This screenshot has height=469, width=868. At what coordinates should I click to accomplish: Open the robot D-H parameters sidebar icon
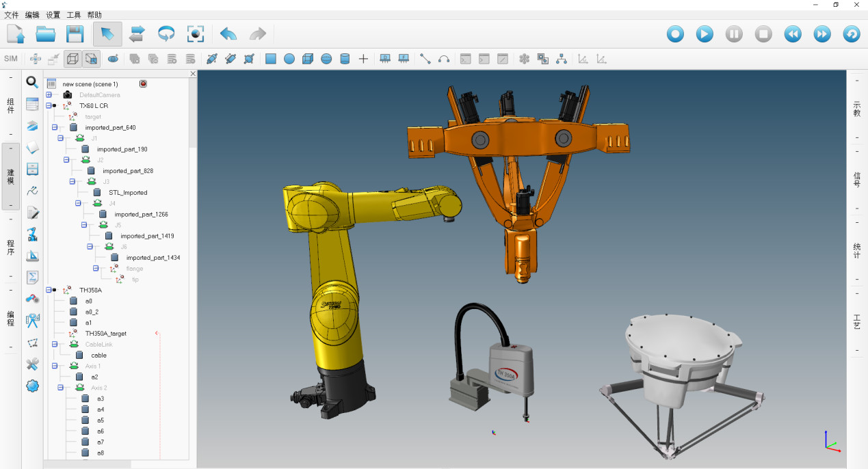click(32, 234)
